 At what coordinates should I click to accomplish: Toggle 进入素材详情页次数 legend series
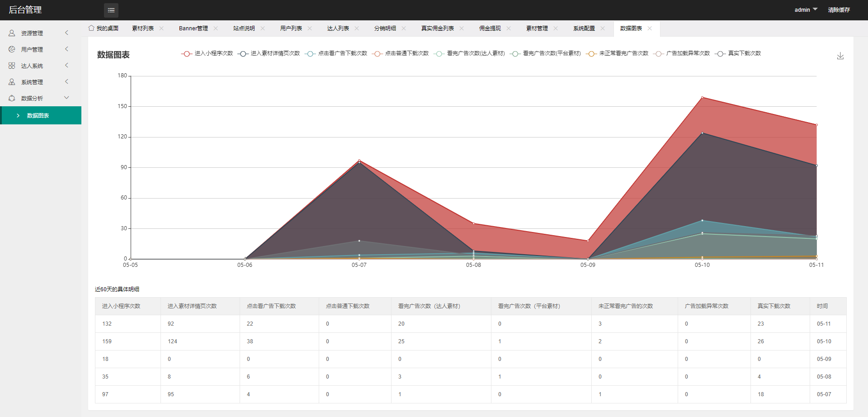tap(269, 53)
